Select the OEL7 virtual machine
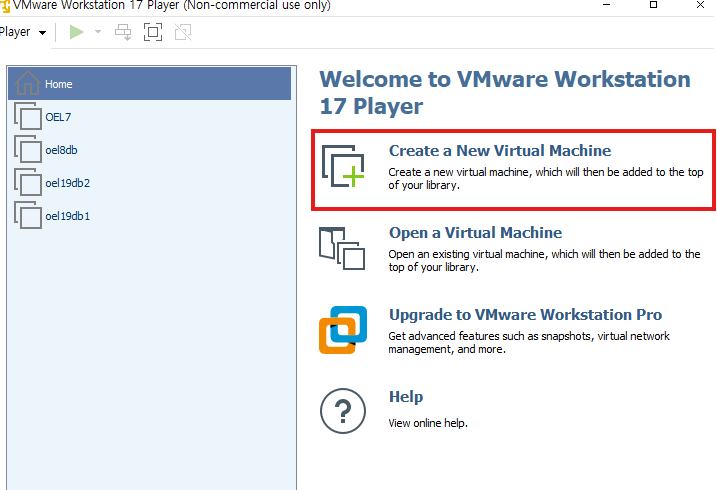This screenshot has height=490, width=717. 150,117
